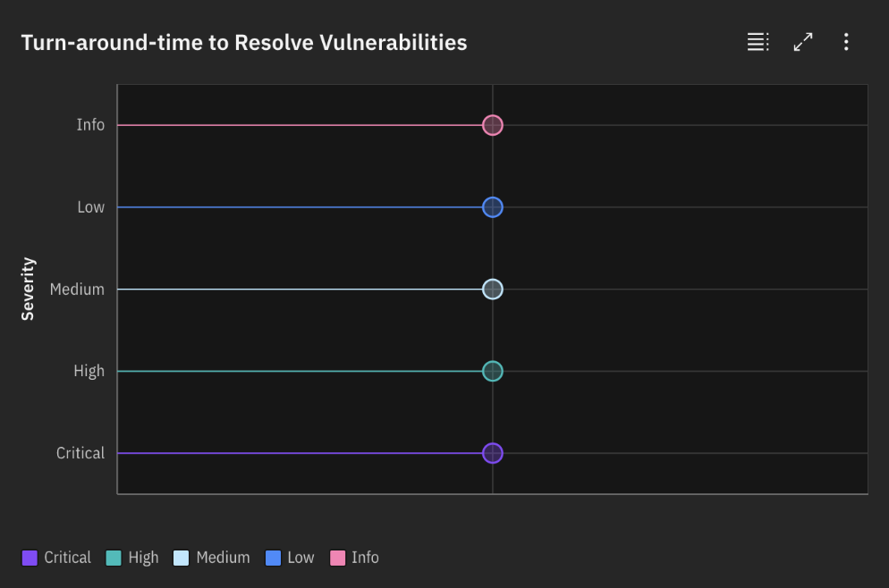The height and width of the screenshot is (588, 889).
Task: Select the purple Critical data point
Action: click(x=493, y=454)
